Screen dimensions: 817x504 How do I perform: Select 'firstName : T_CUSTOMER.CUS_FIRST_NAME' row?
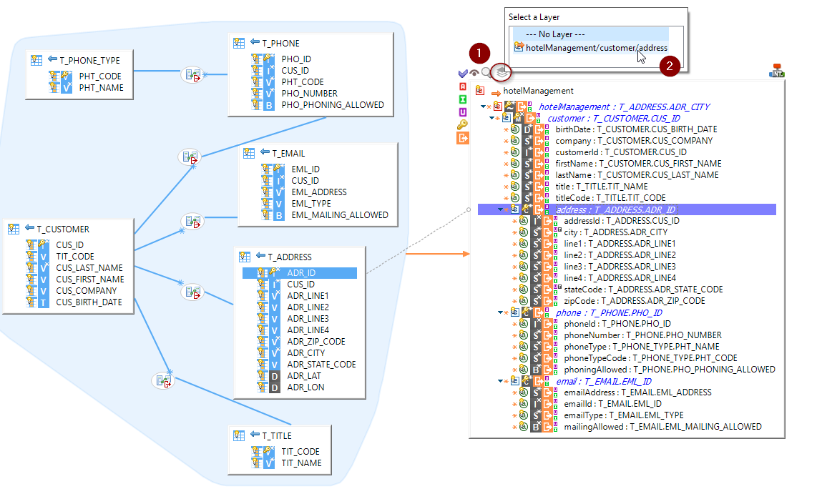(638, 164)
